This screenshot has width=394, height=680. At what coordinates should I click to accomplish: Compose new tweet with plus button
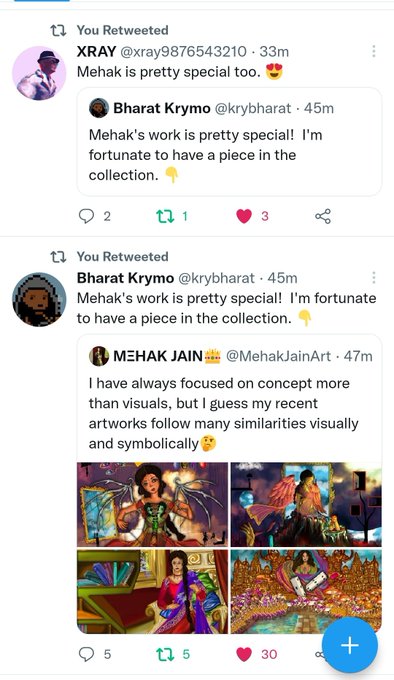click(349, 645)
